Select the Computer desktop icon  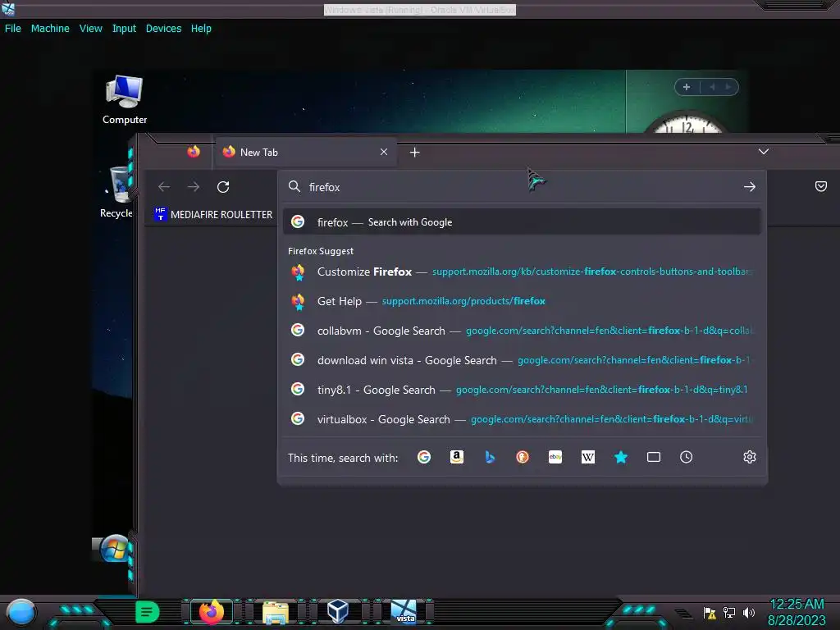click(125, 99)
